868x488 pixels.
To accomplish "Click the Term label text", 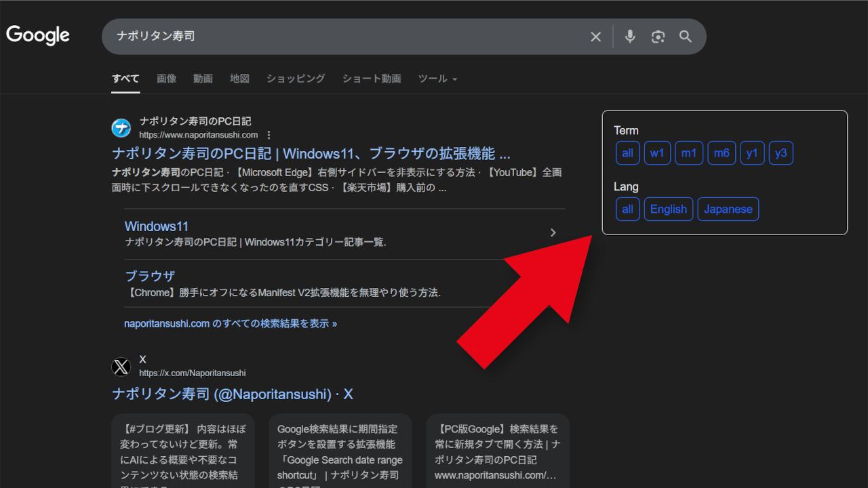I will (x=627, y=131).
